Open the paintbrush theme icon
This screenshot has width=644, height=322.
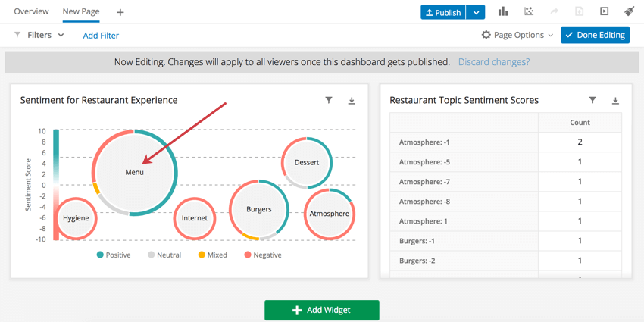pyautogui.click(x=629, y=12)
